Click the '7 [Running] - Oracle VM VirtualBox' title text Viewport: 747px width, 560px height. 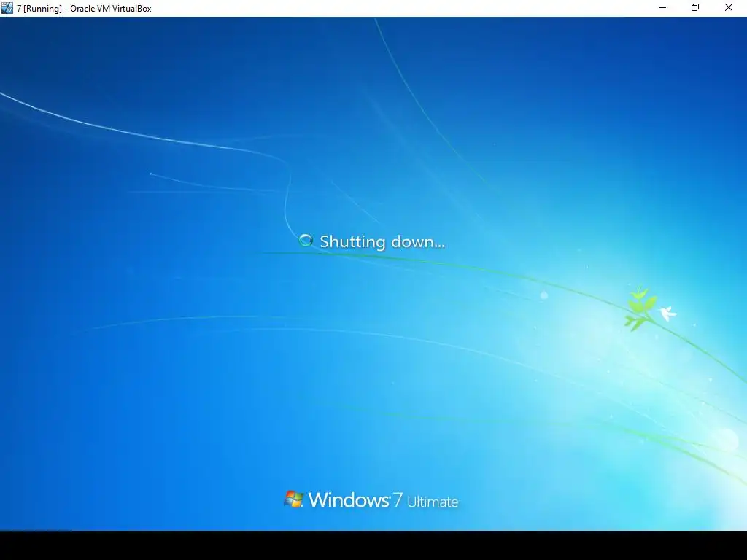point(85,9)
